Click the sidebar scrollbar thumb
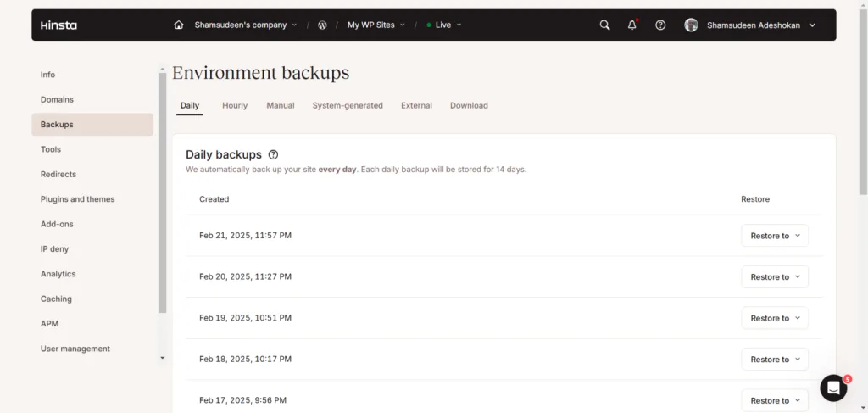Screen dimensions: 868x413 [x=162, y=193]
